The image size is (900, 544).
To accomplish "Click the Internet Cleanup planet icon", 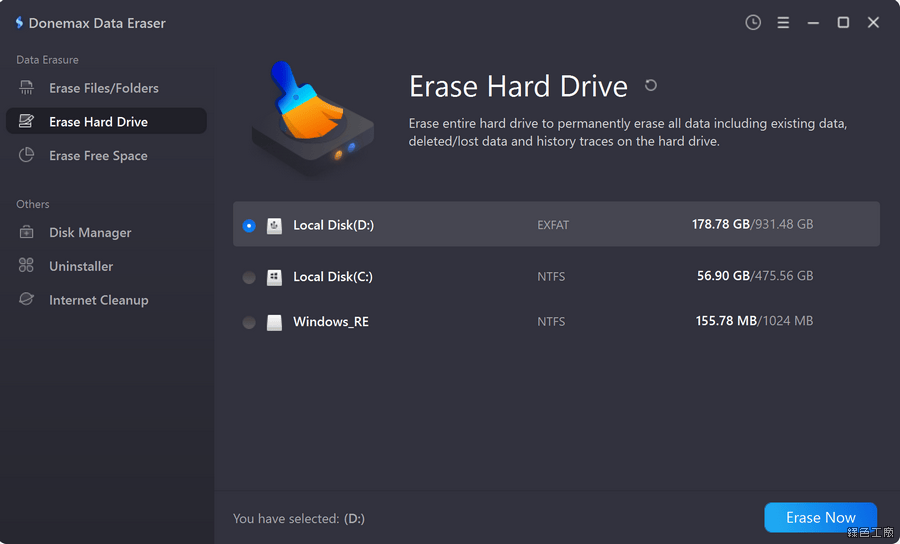I will 27,300.
